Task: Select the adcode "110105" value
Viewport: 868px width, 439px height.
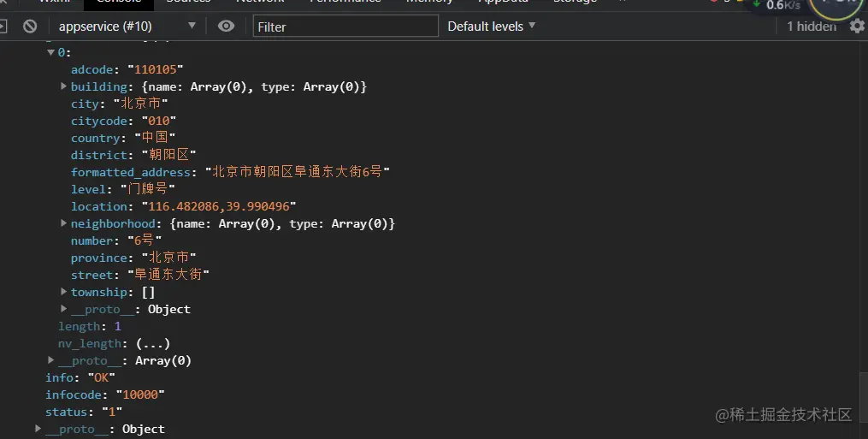Action: 155,69
